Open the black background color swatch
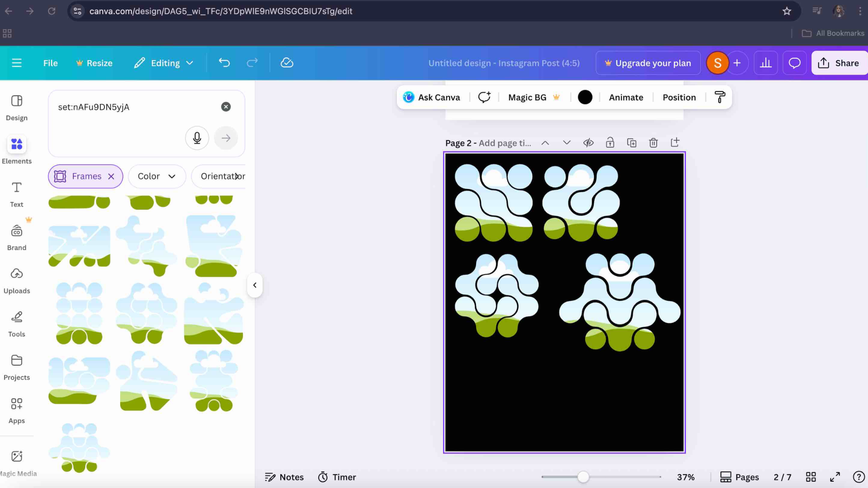Viewport: 868px width, 488px height. (x=585, y=97)
